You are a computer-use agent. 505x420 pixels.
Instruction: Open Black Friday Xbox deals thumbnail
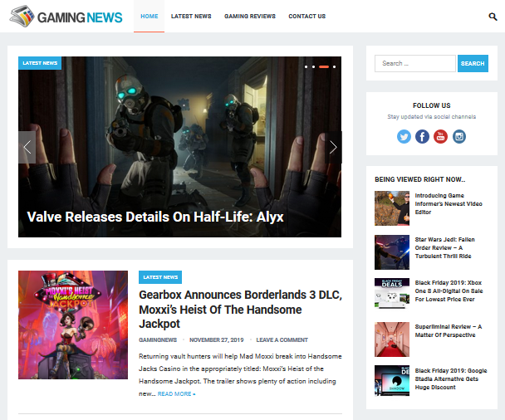click(392, 293)
